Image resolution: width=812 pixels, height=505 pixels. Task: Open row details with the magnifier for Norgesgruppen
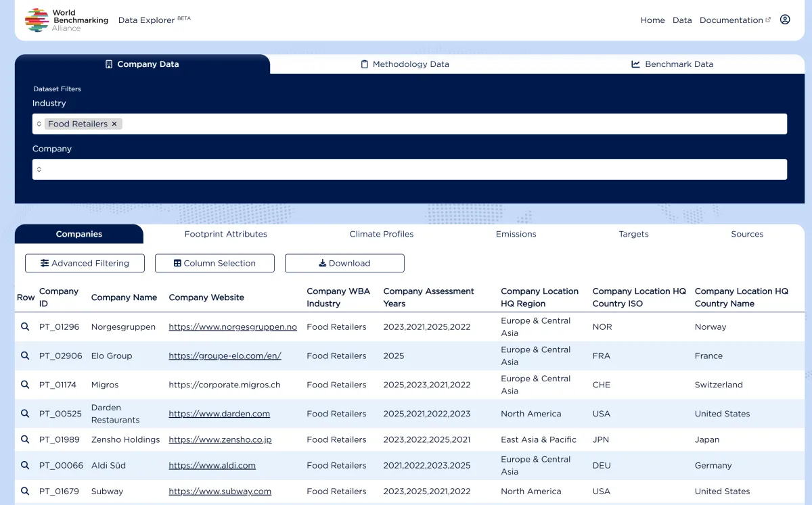click(25, 327)
